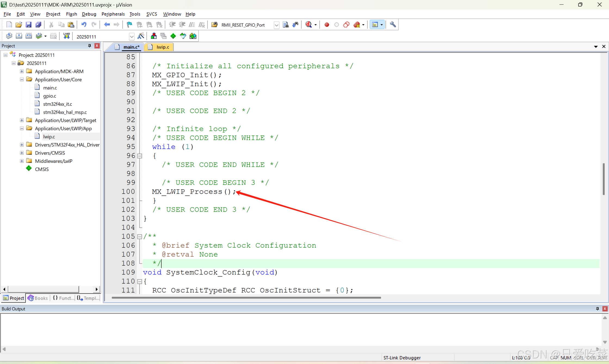The height and width of the screenshot is (364, 609).
Task: Download code to flash memory
Action: point(66,36)
